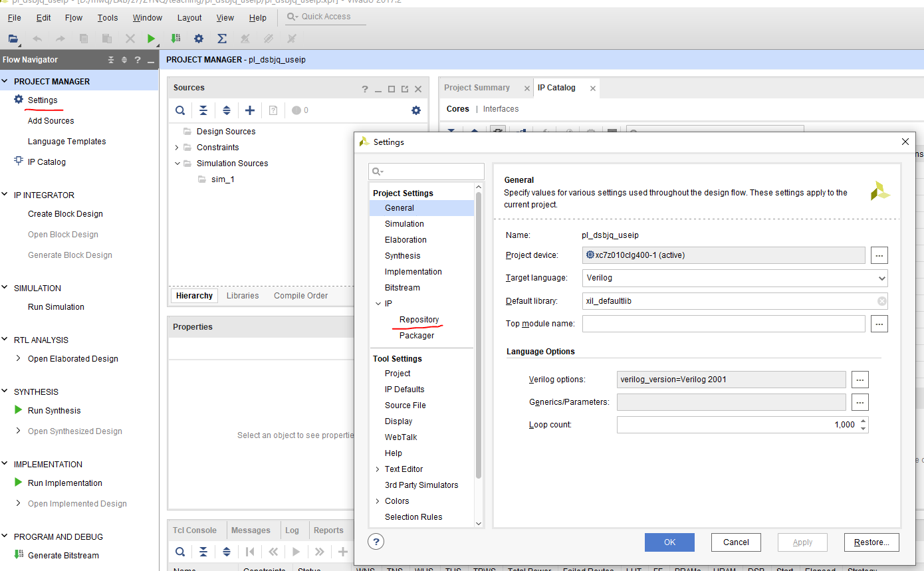Collapse the PROJECT MANAGER section
The image size is (924, 571).
[6, 82]
